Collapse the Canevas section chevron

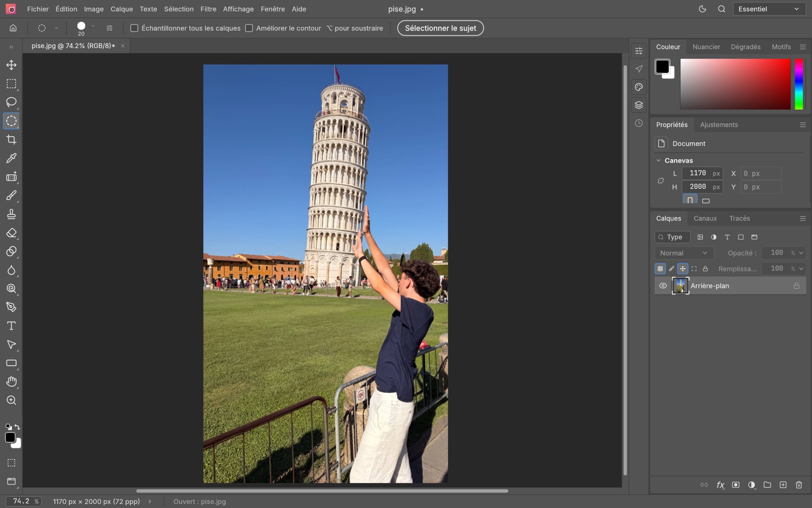coord(659,161)
